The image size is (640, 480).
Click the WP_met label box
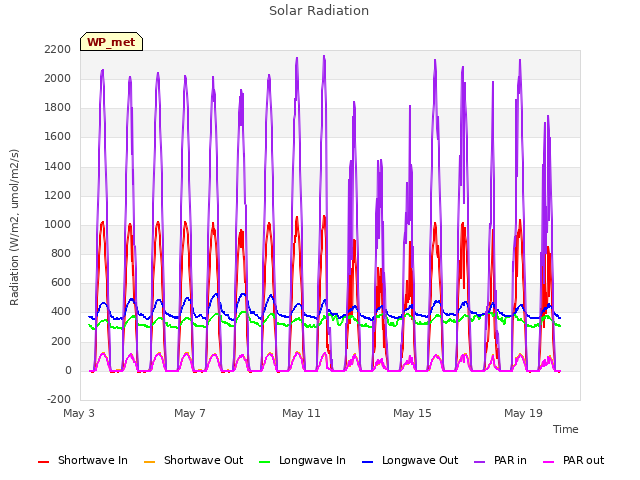coord(111,42)
